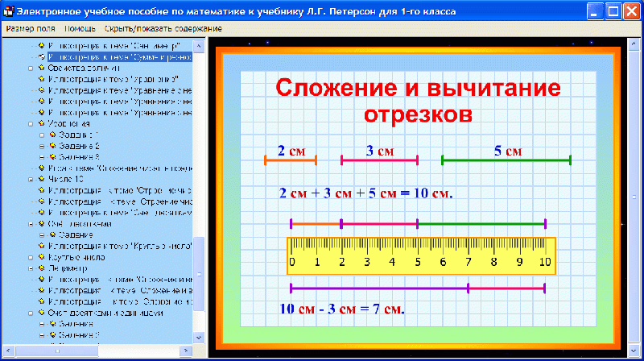
Task: Open the Помощь menu
Action: coord(80,29)
